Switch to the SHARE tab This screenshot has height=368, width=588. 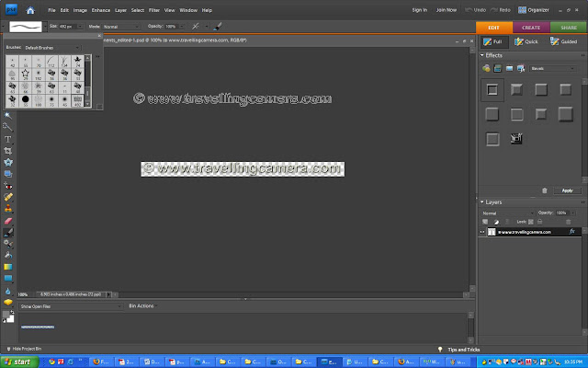tap(569, 28)
